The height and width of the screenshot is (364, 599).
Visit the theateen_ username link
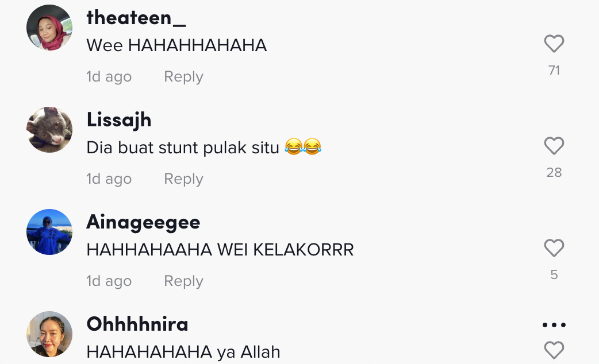[136, 18]
